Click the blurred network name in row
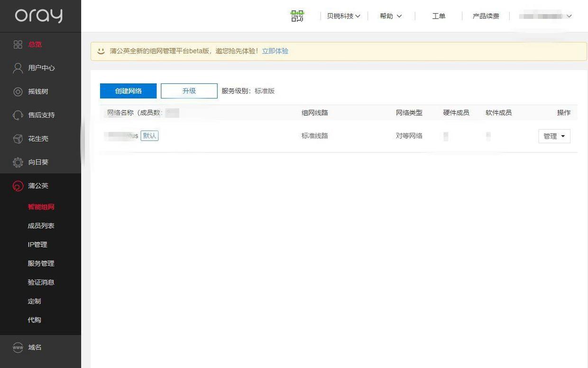 (121, 136)
